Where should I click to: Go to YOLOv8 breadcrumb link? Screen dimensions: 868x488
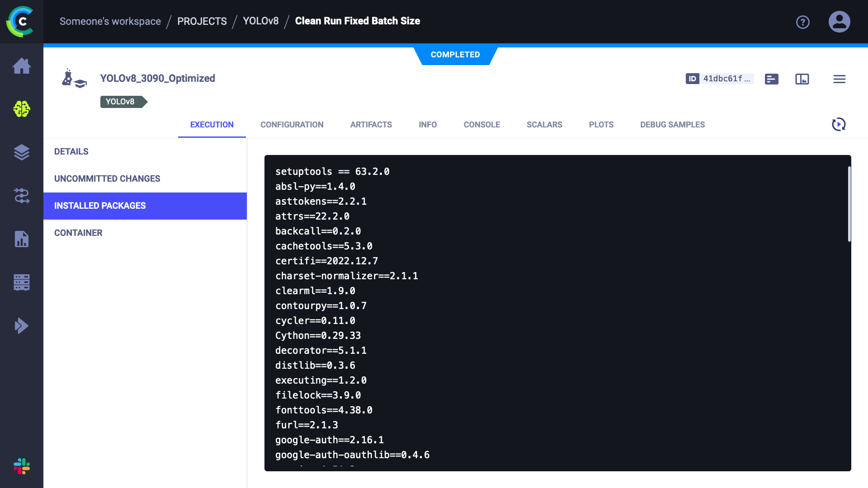coord(260,21)
